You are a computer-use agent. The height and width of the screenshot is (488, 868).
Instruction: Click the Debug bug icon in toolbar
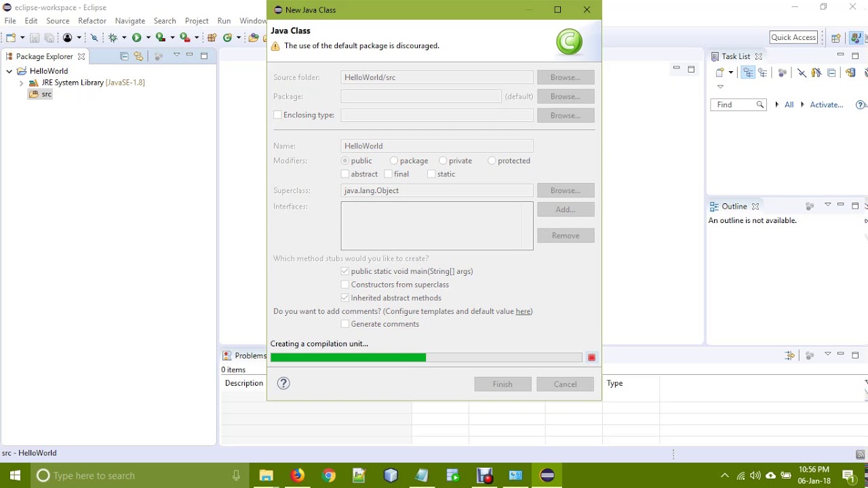tap(113, 37)
